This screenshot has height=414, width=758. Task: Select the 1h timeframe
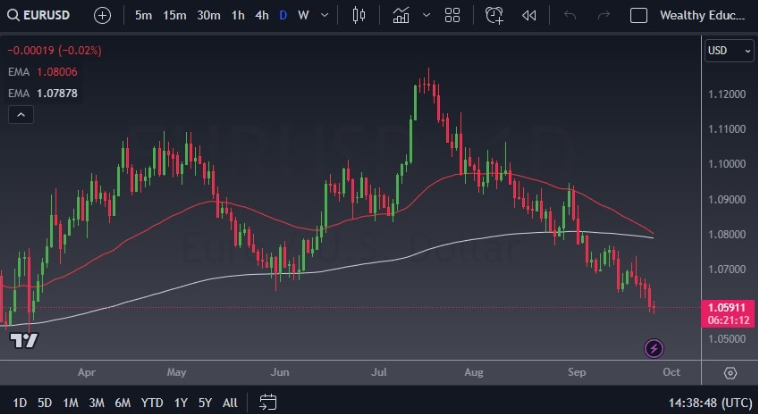pyautogui.click(x=238, y=15)
